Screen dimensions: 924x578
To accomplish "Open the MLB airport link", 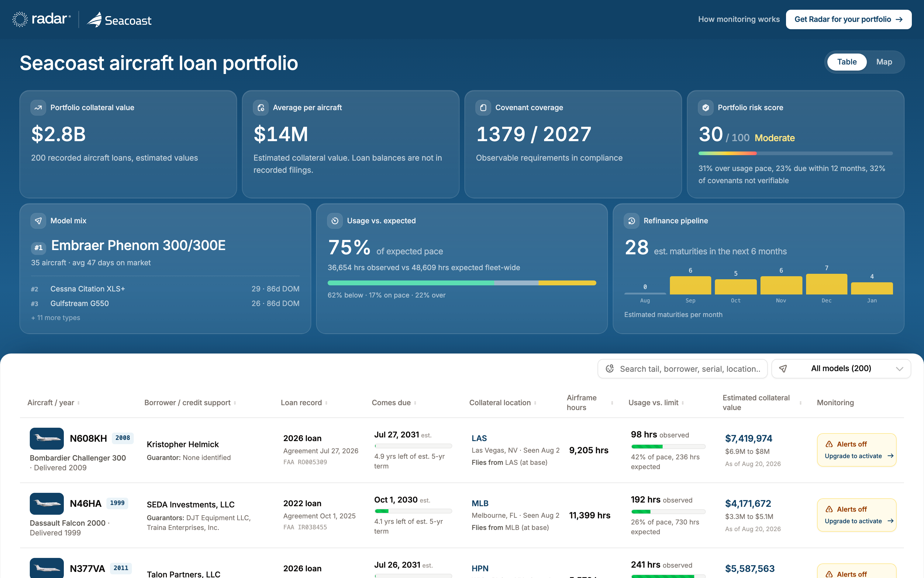I will (x=480, y=503).
